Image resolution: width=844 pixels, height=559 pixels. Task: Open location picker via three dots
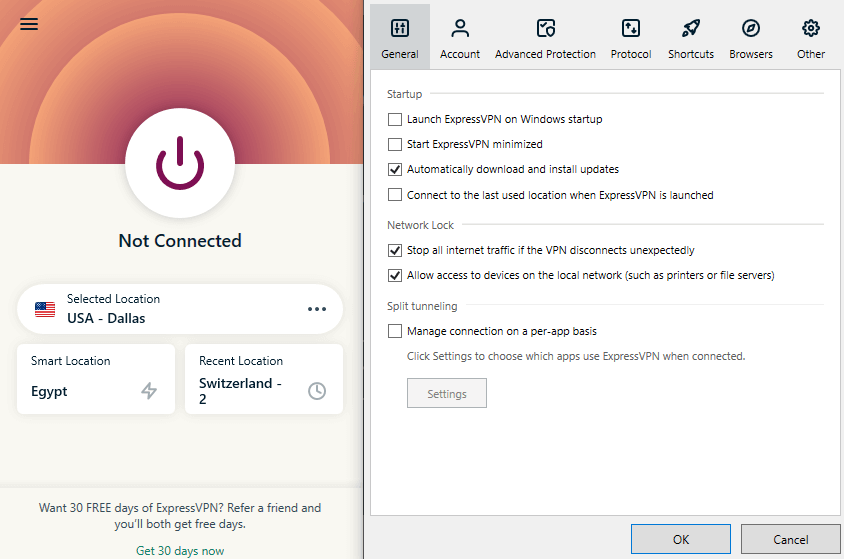pyautogui.click(x=317, y=309)
